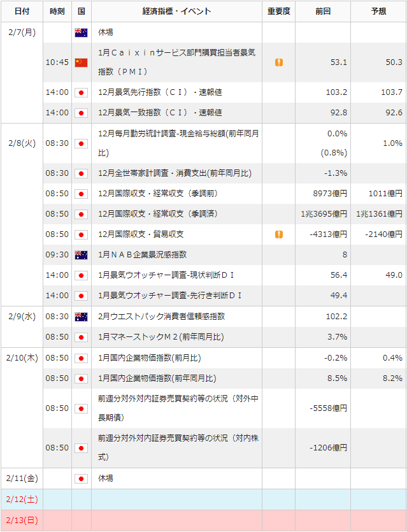407x532 pixels.
Task: Click the Japan flag for マネーストックM2 row
Action: click(81, 337)
